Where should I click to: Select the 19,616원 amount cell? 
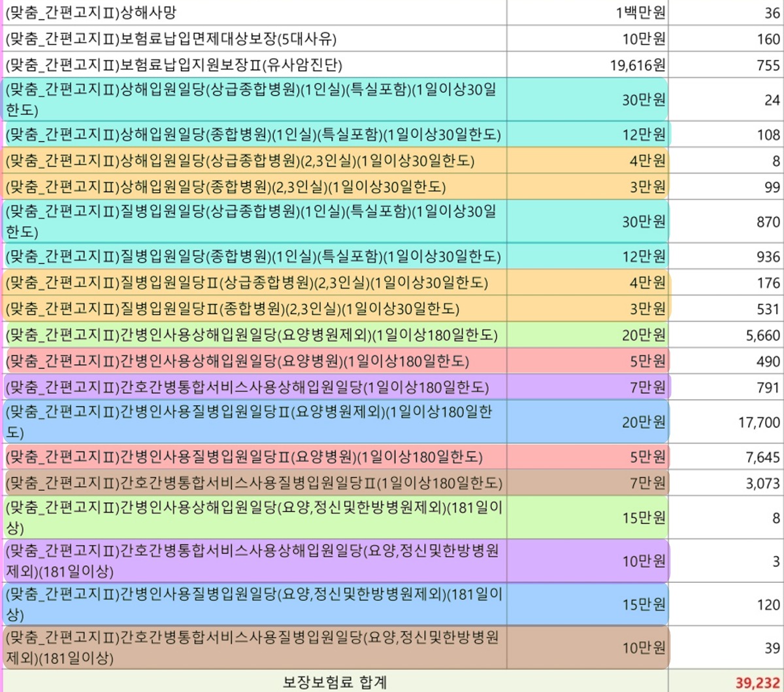coord(634,65)
